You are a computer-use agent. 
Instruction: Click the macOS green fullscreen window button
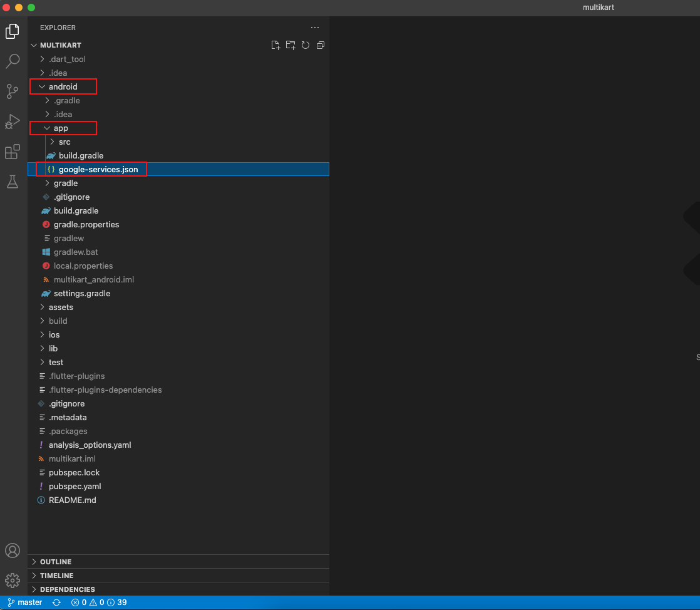(31, 7)
